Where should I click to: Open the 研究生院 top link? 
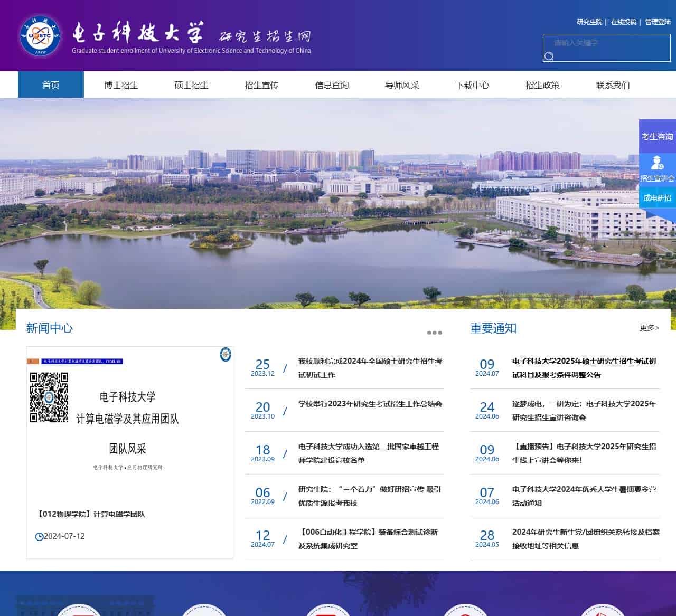(589, 22)
